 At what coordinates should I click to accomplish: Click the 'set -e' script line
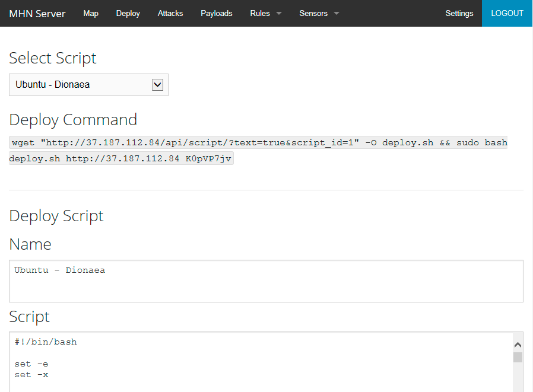coord(31,364)
